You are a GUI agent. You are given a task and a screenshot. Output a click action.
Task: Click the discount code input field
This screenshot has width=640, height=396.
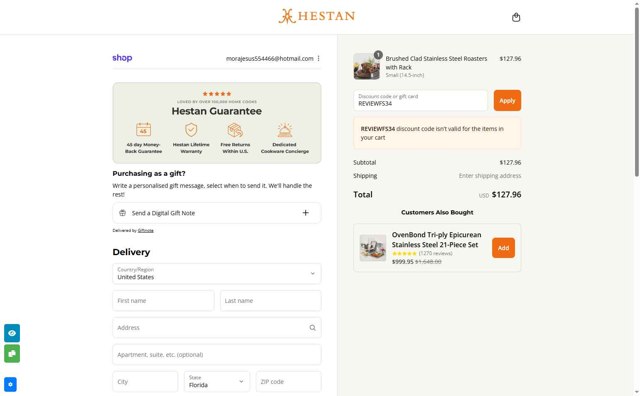[420, 100]
